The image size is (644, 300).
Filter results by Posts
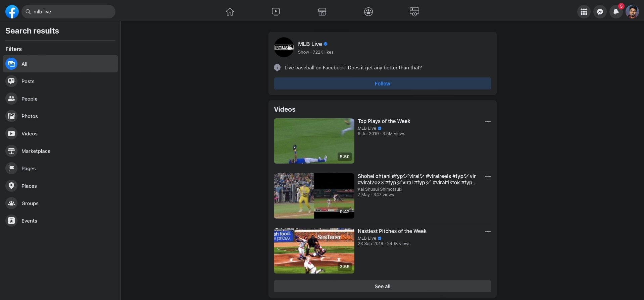60,81
